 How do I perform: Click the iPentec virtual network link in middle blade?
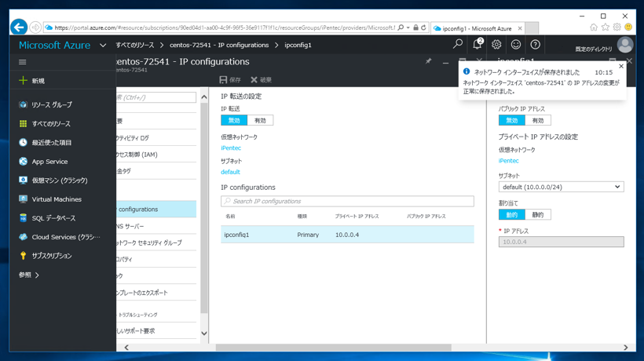pos(231,148)
